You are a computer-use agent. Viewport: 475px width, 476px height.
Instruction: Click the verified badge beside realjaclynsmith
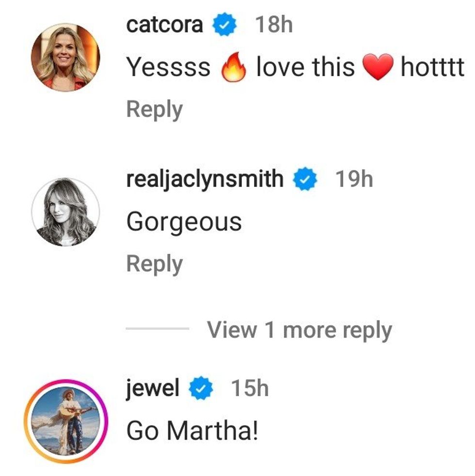pos(305,180)
